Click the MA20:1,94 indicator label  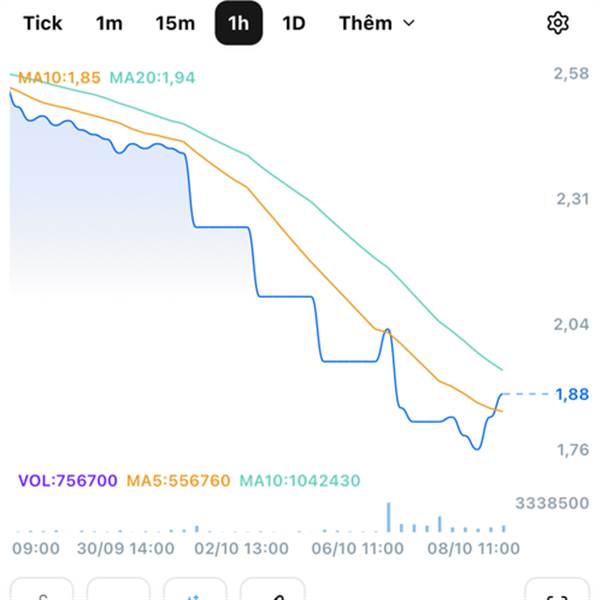coord(153,76)
